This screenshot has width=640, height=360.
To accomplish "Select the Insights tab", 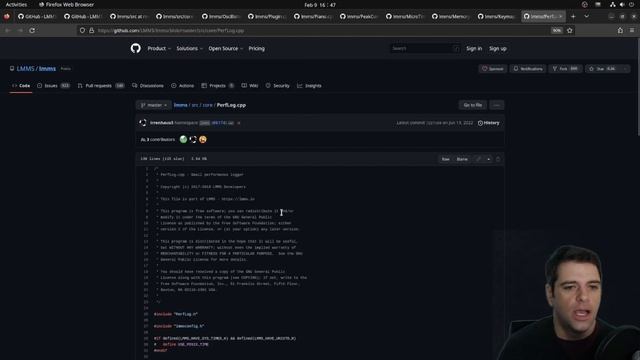I will pyautogui.click(x=309, y=86).
